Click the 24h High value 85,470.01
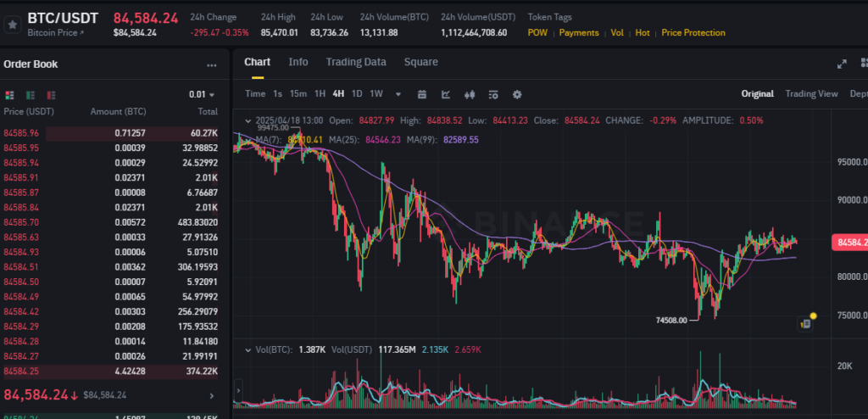 point(279,33)
